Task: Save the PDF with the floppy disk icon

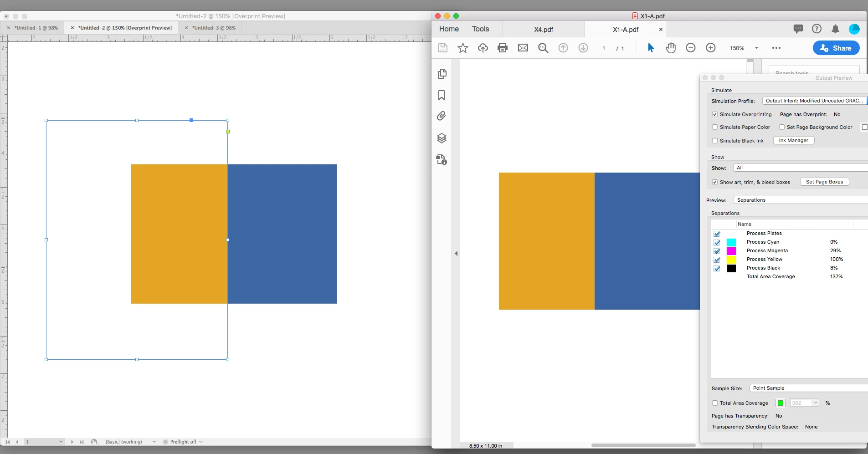Action: [x=443, y=48]
